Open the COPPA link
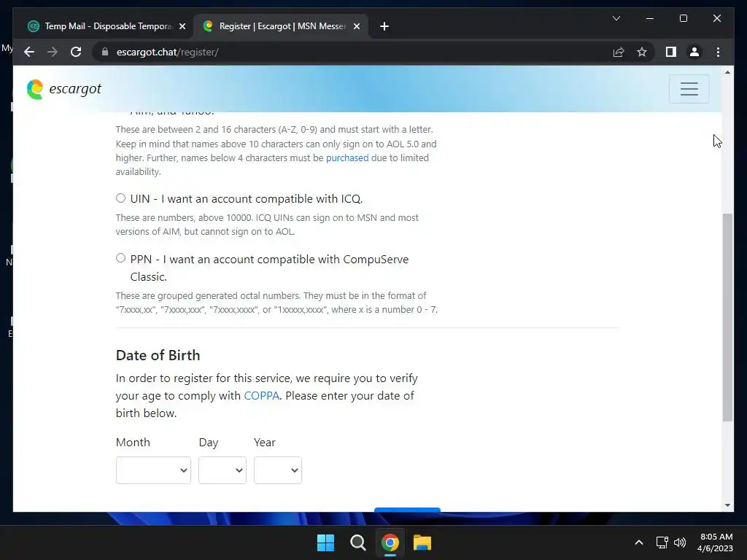This screenshot has width=747, height=560. coord(262,396)
